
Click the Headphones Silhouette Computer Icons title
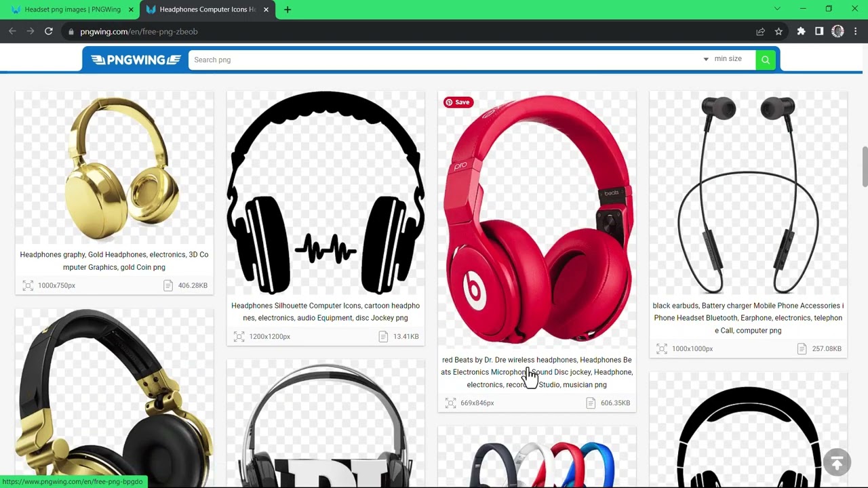coord(325,312)
